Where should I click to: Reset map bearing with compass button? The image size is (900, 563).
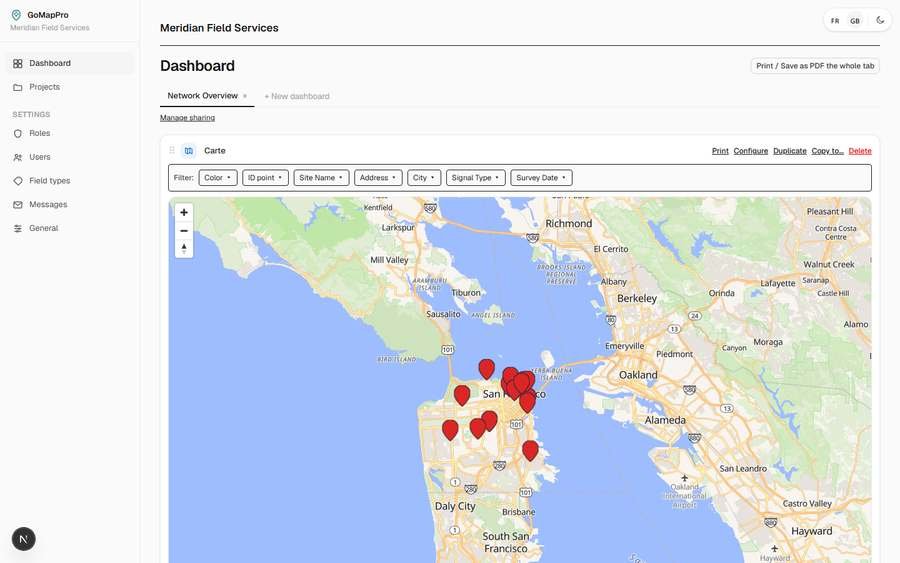[x=184, y=249]
